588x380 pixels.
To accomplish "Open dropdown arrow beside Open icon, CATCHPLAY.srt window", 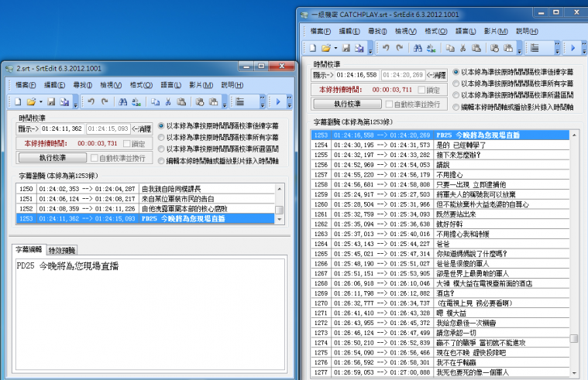I will click(x=335, y=48).
